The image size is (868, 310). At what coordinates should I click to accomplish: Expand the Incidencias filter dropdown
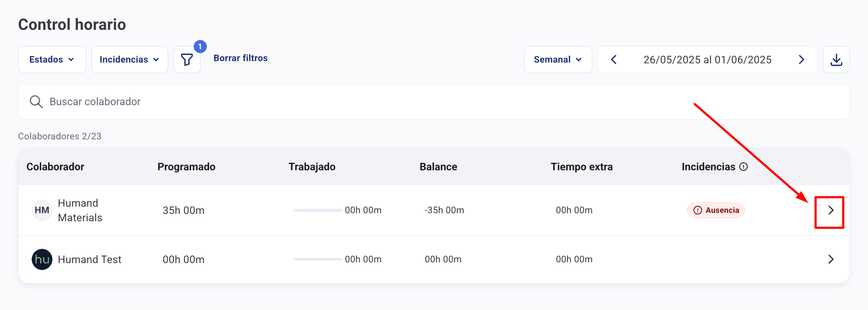(130, 60)
